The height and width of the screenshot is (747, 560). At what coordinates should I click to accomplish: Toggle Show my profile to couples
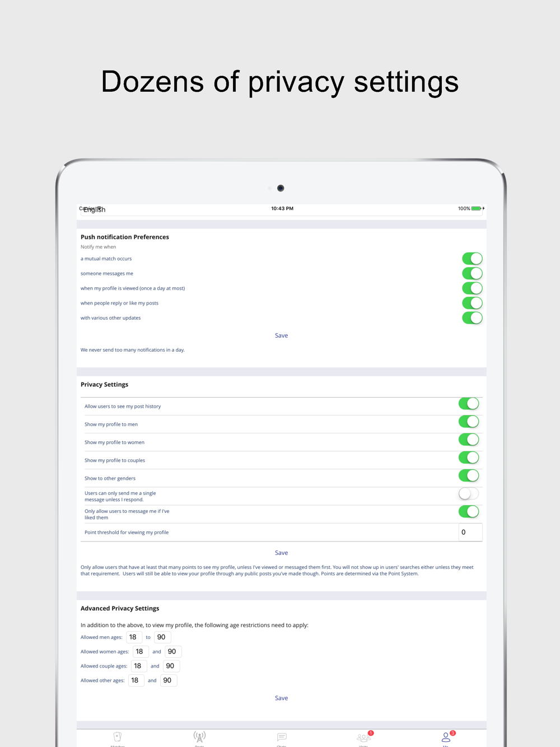pos(469,457)
